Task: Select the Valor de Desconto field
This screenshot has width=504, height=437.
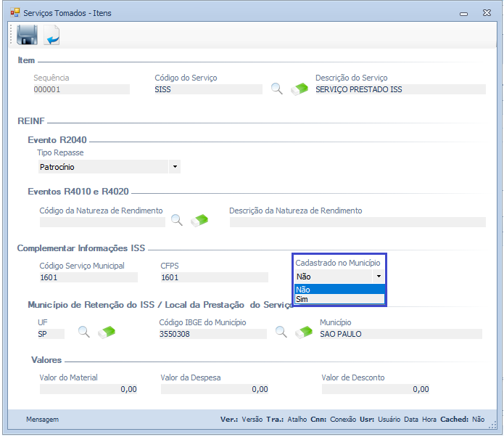Action: click(x=375, y=389)
